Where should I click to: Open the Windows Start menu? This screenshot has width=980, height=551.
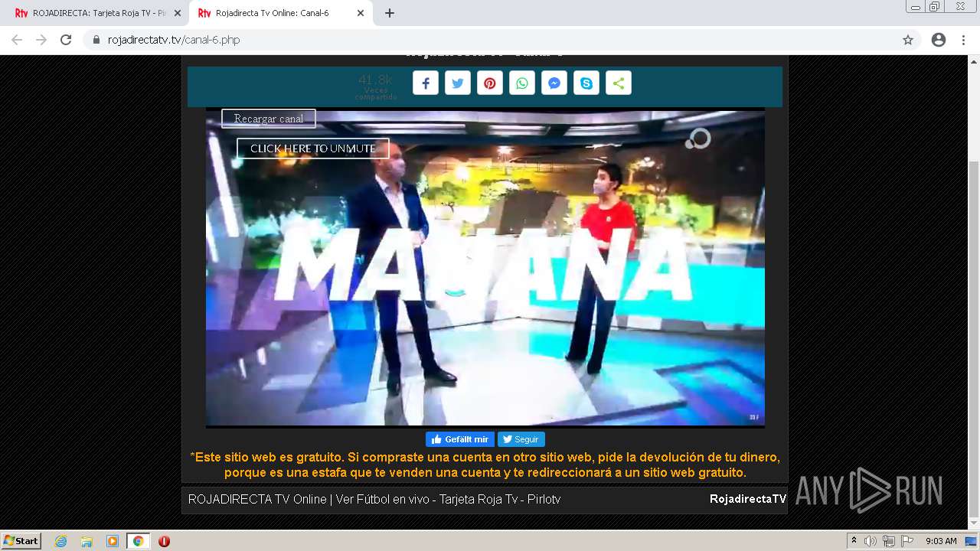[21, 541]
